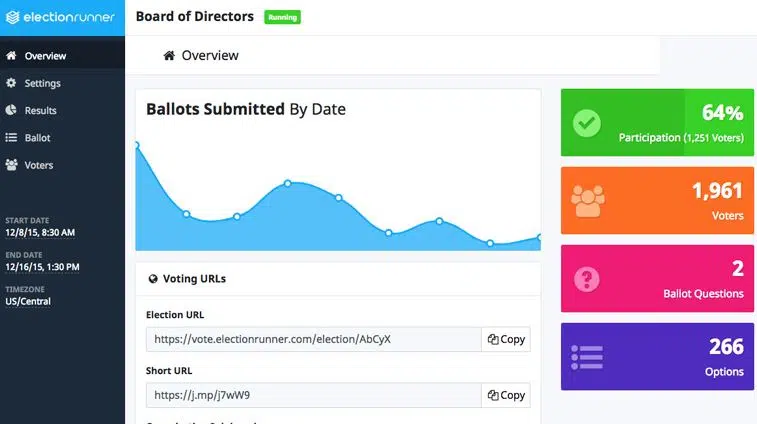This screenshot has height=424, width=757.
Task: Open the 266 Options purple card
Action: [657, 356]
